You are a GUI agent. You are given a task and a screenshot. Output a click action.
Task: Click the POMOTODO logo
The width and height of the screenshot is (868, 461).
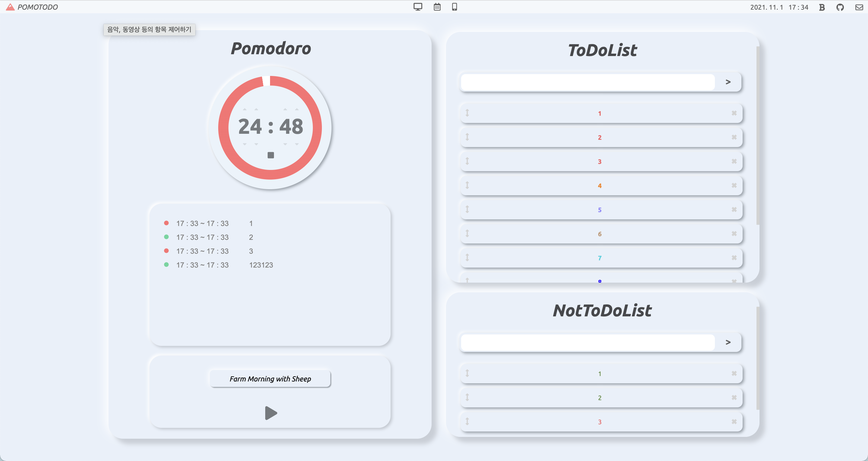tap(32, 7)
